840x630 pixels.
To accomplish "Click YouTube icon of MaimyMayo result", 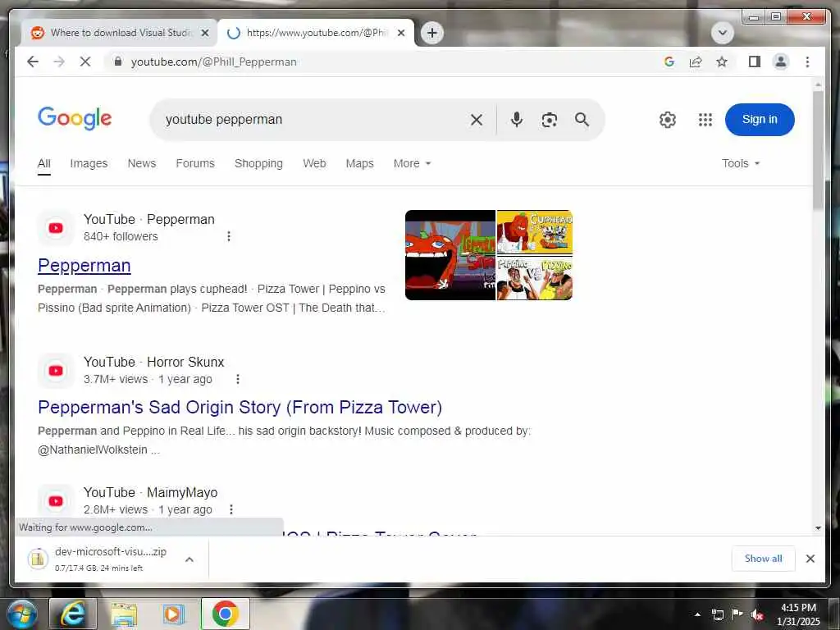I will tap(56, 501).
